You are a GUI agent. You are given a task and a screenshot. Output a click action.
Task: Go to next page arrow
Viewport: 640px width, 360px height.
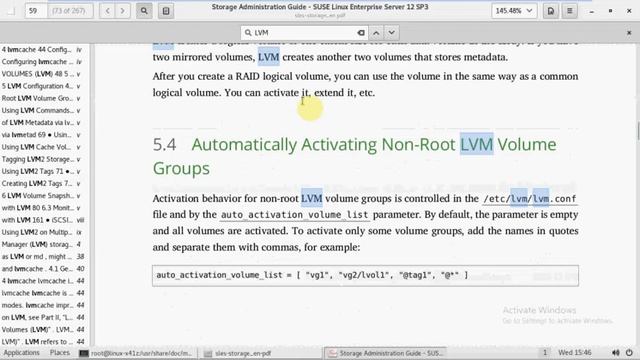click(x=122, y=11)
